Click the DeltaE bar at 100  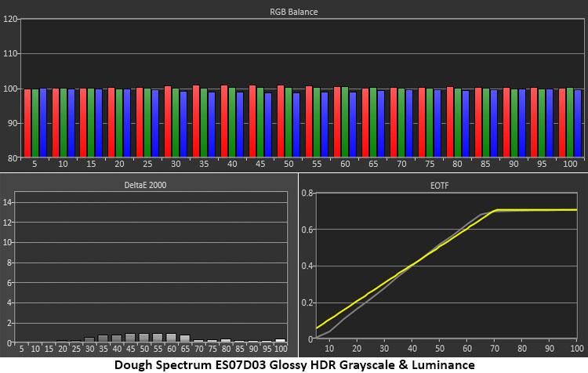[x=281, y=341]
